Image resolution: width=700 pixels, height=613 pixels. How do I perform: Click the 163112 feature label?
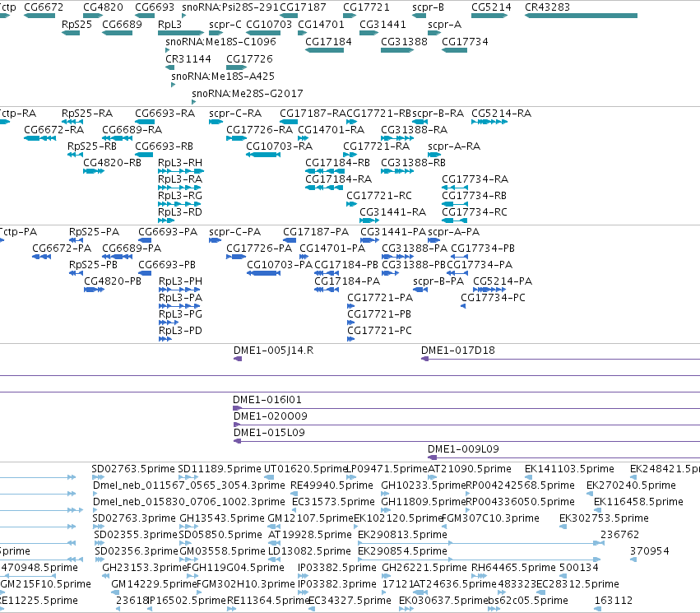pyautogui.click(x=614, y=600)
